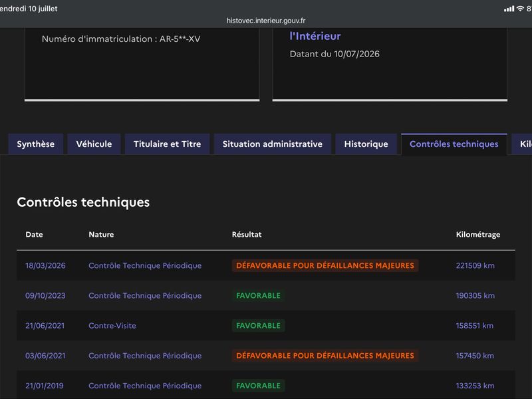Tap the date in the status bar

(29, 9)
